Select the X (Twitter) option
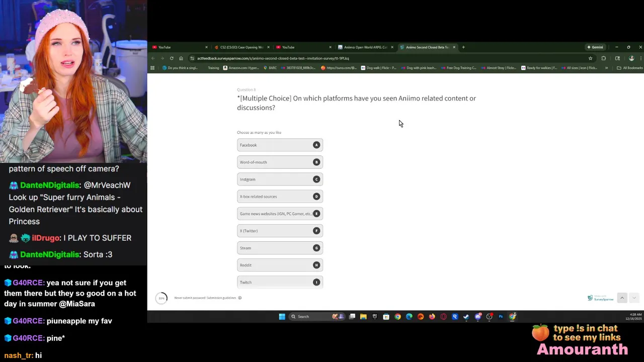Viewport: 644px width, 362px height. pyautogui.click(x=280, y=231)
